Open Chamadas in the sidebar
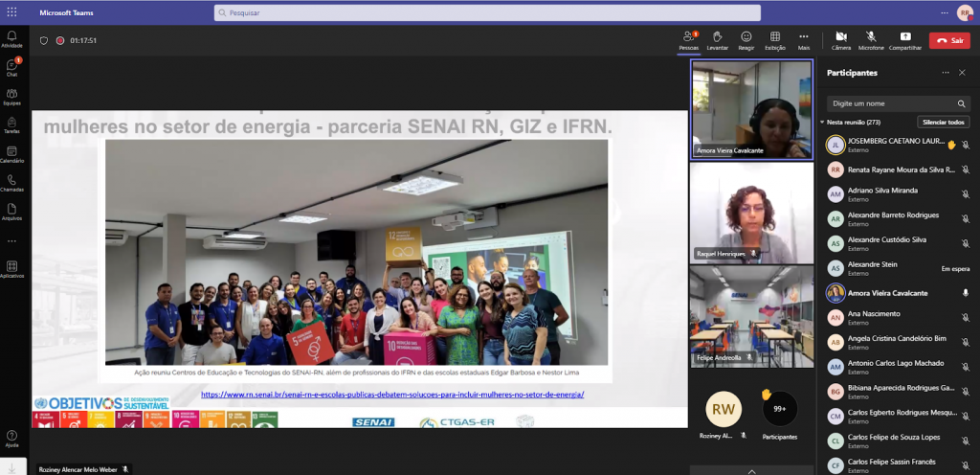The width and height of the screenshot is (980, 475). (x=11, y=183)
